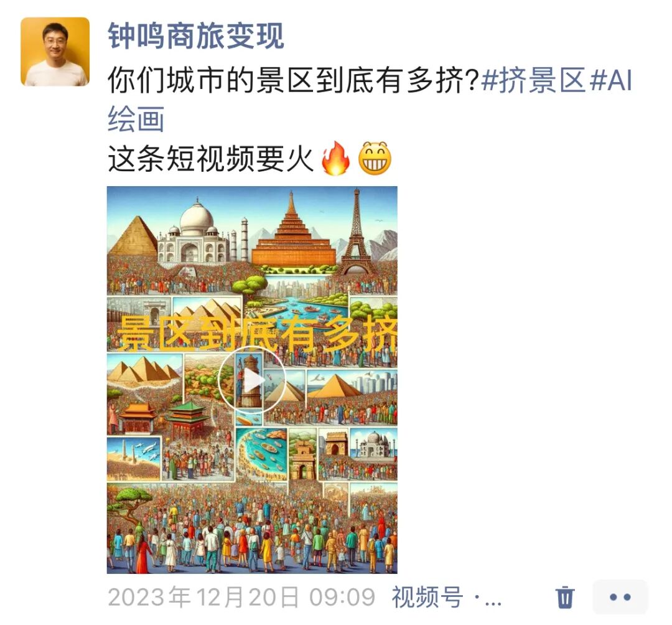
Task: Click the grinning face emoji
Action: coord(375,158)
